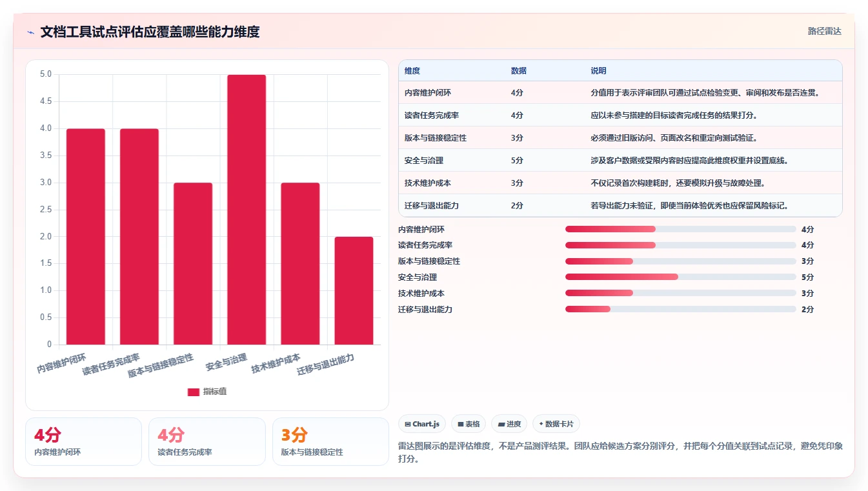Click the 版本与链接稳定性 bar in the chart
868x491 pixels.
coord(193,263)
